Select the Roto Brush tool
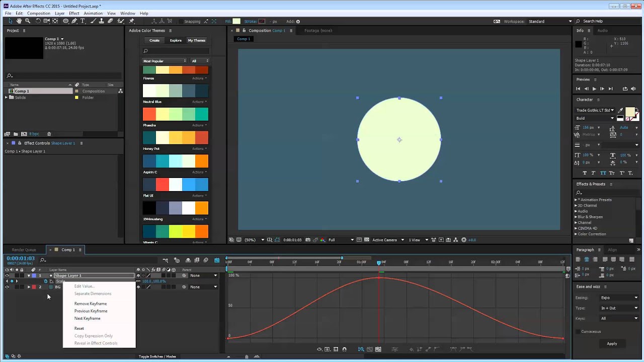The height and width of the screenshot is (362, 644). 121,21
